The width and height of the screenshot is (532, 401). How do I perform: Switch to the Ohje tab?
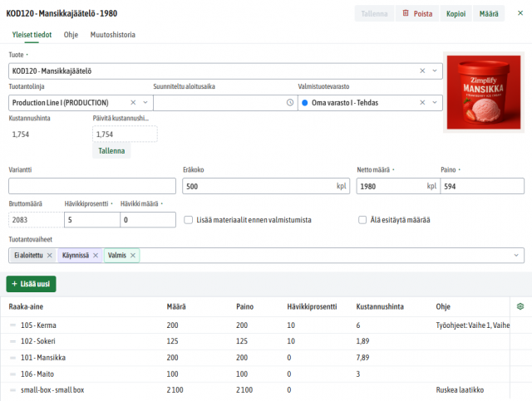tap(71, 35)
